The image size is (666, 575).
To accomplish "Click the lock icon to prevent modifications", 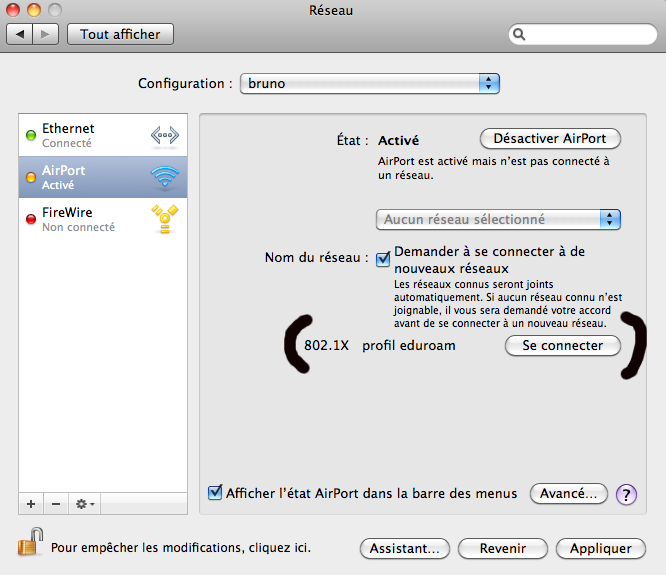I will (x=28, y=544).
